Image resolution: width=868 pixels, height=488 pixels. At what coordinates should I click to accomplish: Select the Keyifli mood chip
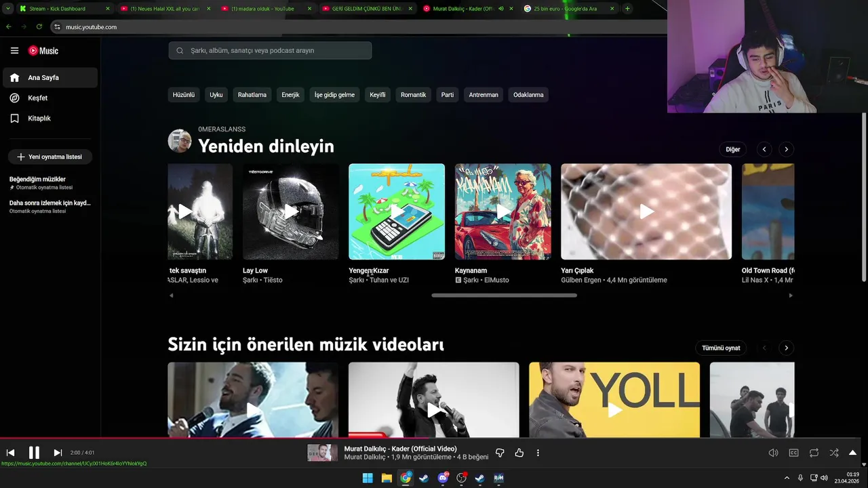pos(378,95)
